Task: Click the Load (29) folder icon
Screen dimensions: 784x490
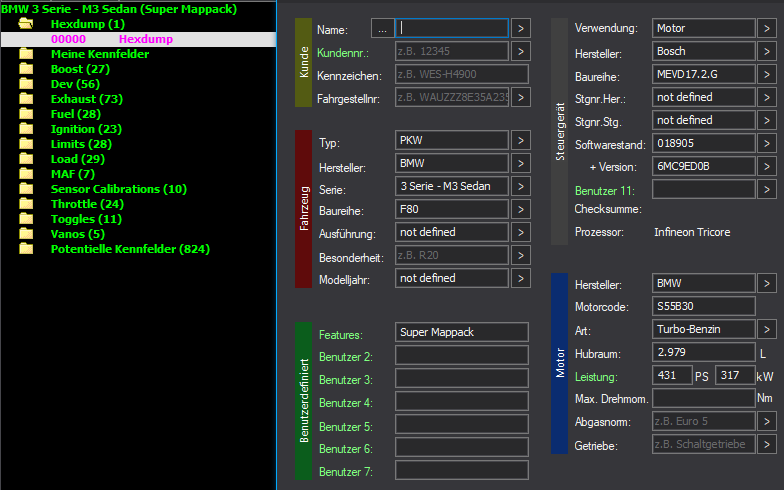Action: (x=26, y=158)
